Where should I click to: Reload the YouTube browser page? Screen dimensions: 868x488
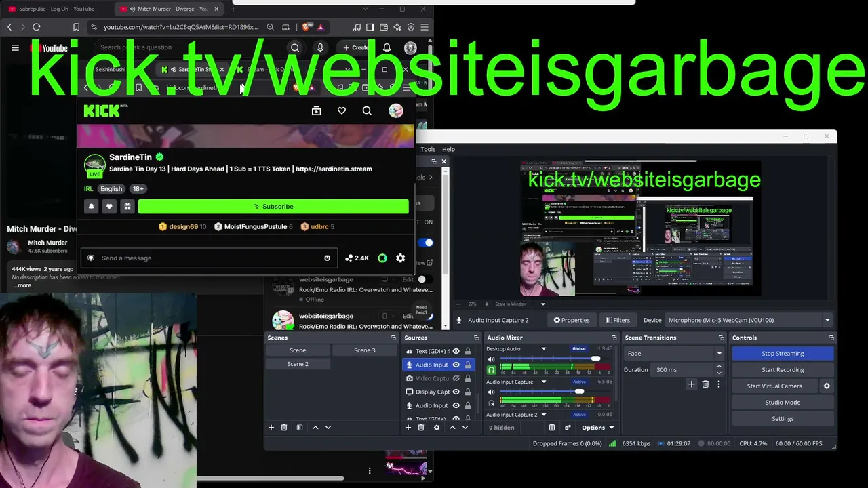point(37,27)
